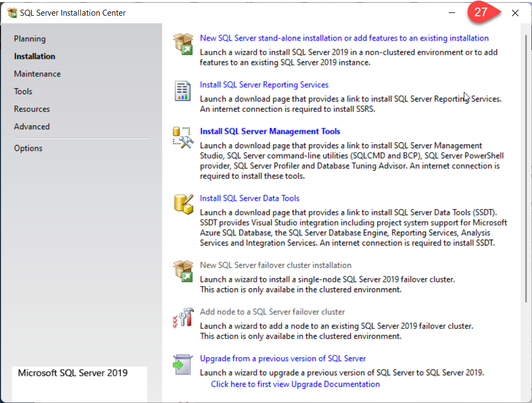Screen dimensions: 532x403
Task: Minimize the Installation Center window
Action: 451,13
